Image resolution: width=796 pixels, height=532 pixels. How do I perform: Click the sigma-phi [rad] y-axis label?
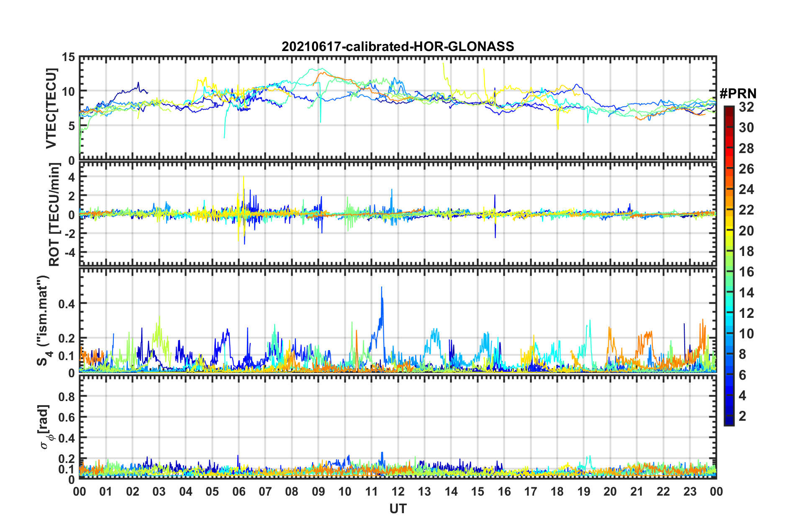[45, 427]
